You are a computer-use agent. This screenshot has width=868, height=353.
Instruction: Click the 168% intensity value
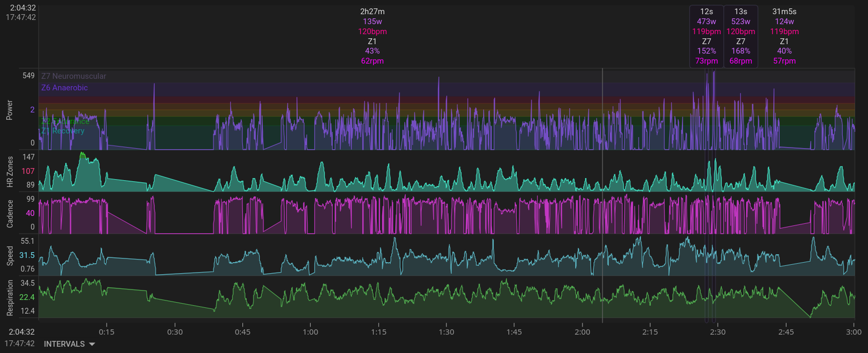click(741, 51)
